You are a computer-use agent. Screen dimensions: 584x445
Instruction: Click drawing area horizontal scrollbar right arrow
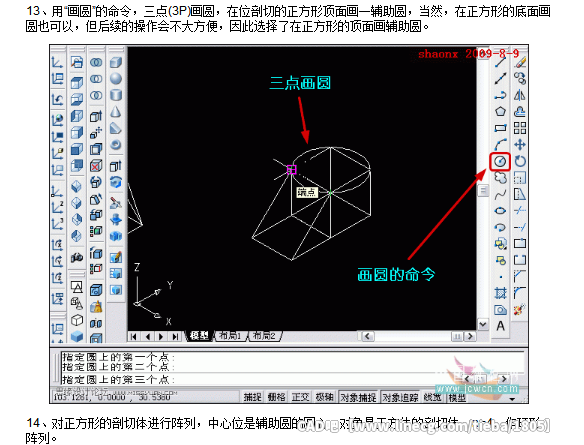[471, 336]
